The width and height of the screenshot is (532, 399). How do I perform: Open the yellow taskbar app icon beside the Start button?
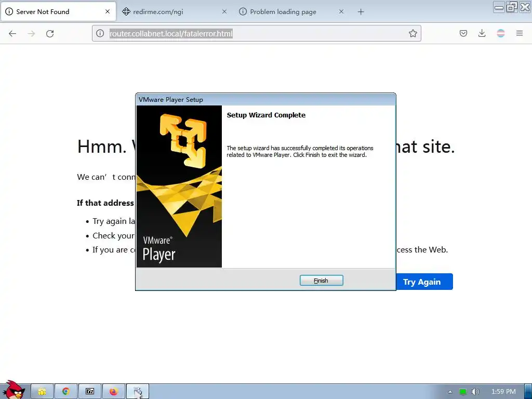42,392
